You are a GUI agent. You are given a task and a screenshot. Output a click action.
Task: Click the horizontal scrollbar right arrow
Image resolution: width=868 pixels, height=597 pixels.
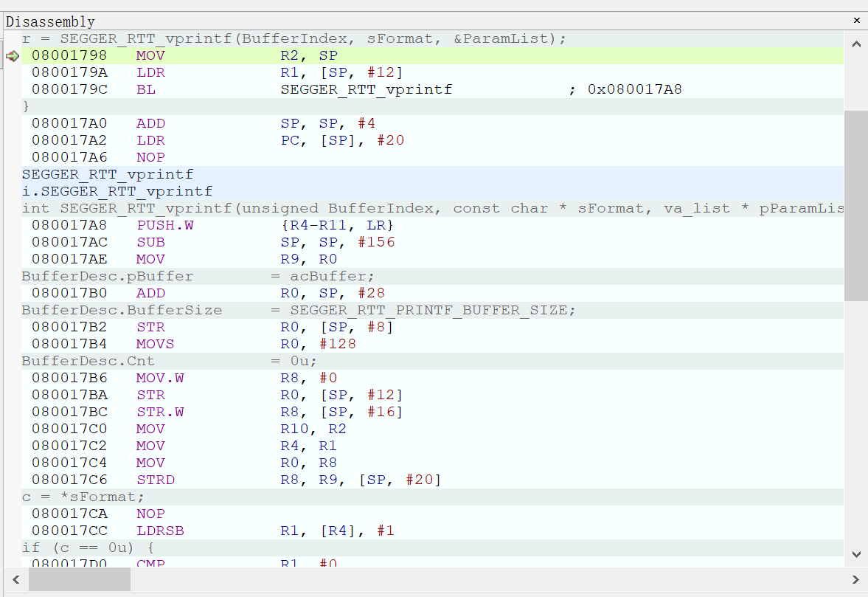click(x=855, y=579)
